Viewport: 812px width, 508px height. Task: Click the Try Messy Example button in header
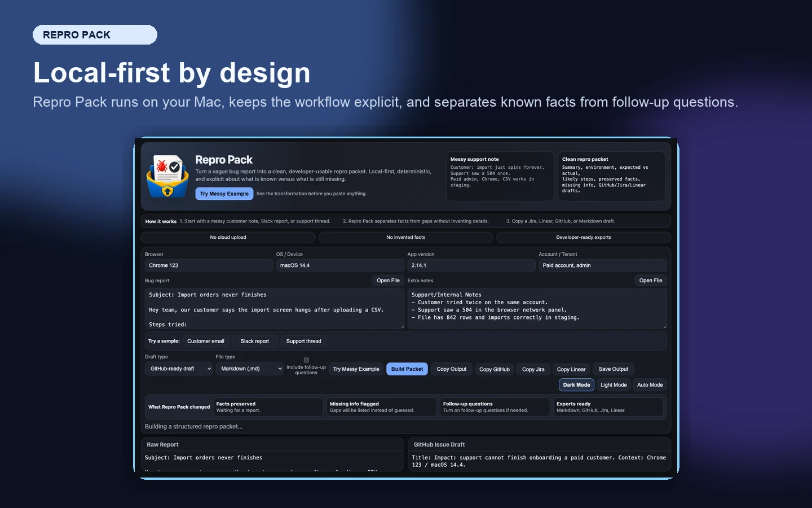[224, 194]
